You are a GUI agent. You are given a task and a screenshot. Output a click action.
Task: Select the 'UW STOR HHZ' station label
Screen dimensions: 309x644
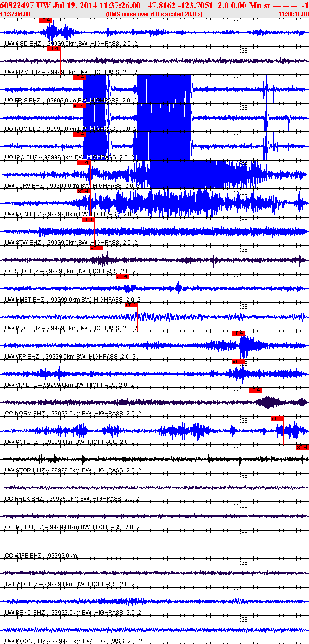25,470
